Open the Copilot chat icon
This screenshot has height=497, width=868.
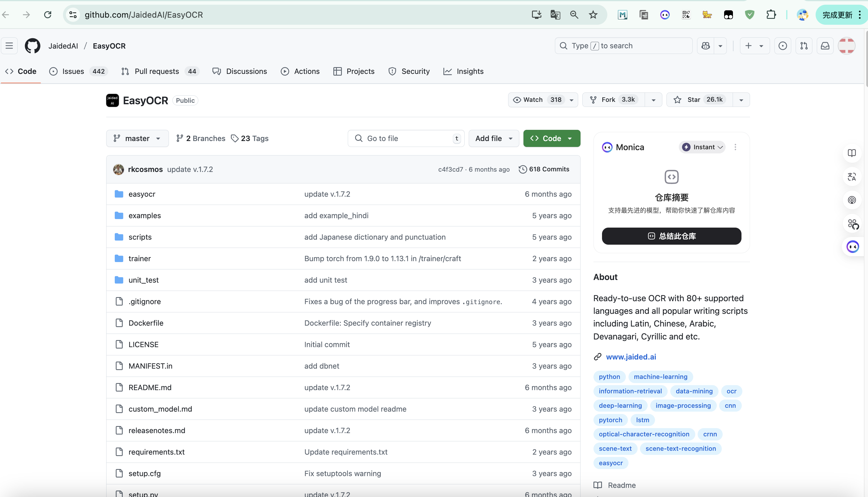pos(706,46)
